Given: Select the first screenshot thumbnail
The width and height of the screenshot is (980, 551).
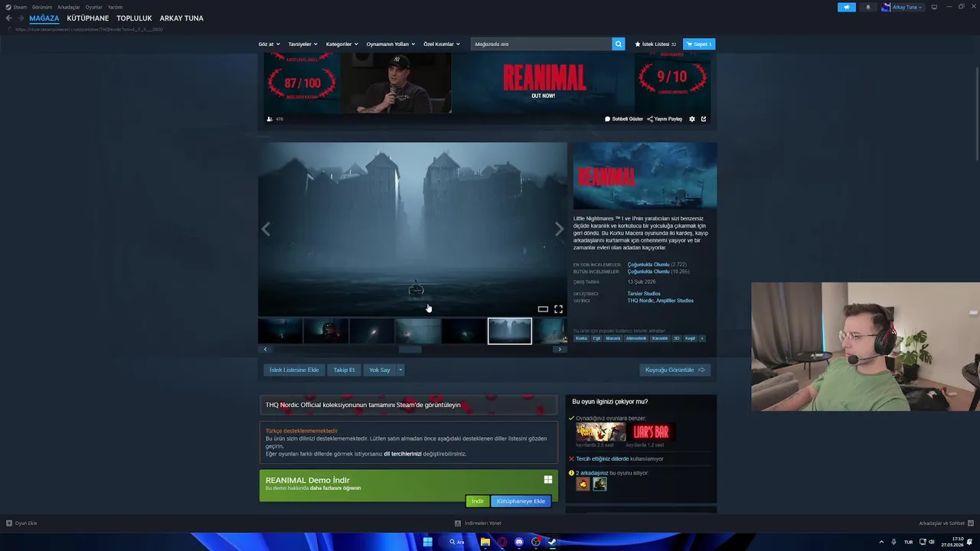Looking at the screenshot, I should pos(280,331).
